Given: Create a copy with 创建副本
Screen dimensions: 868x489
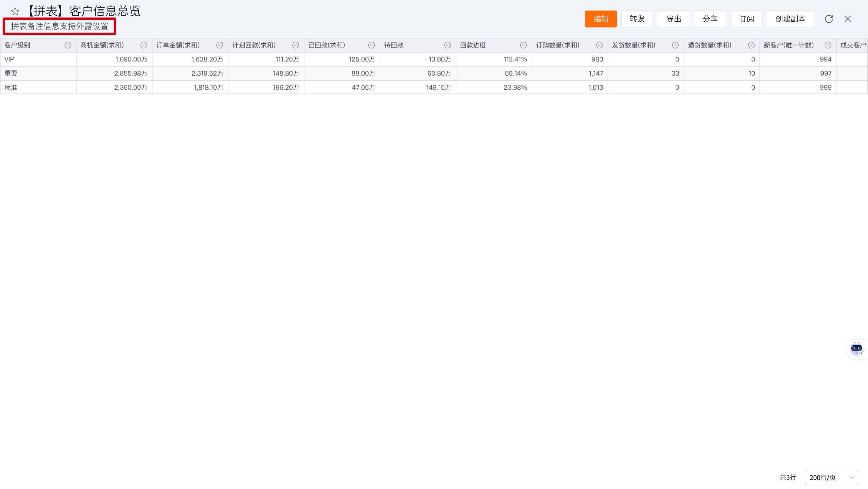Looking at the screenshot, I should (x=791, y=19).
